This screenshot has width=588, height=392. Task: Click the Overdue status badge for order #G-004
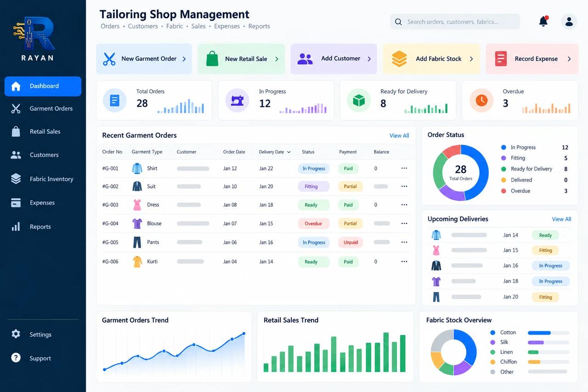313,224
